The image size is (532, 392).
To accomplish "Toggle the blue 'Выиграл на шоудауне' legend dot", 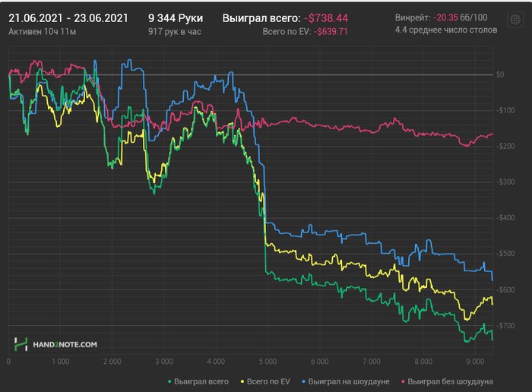I will (x=304, y=382).
